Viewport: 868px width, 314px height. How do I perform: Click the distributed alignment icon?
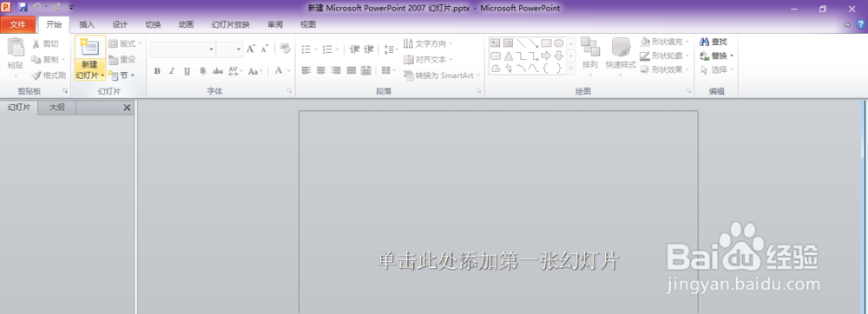pos(366,71)
